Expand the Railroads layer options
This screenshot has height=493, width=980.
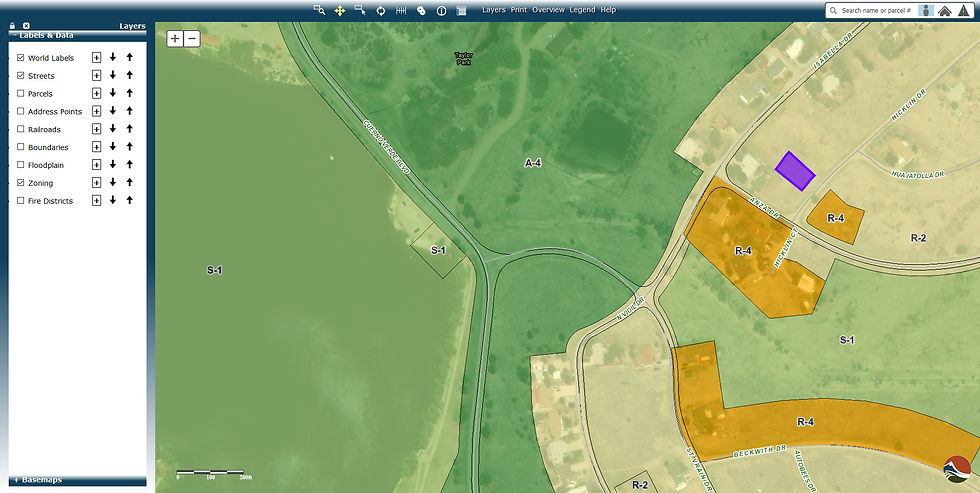[x=96, y=129]
